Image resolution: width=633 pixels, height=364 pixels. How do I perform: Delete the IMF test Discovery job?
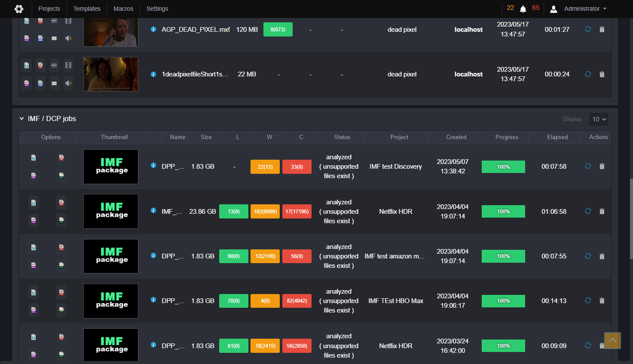click(x=602, y=166)
